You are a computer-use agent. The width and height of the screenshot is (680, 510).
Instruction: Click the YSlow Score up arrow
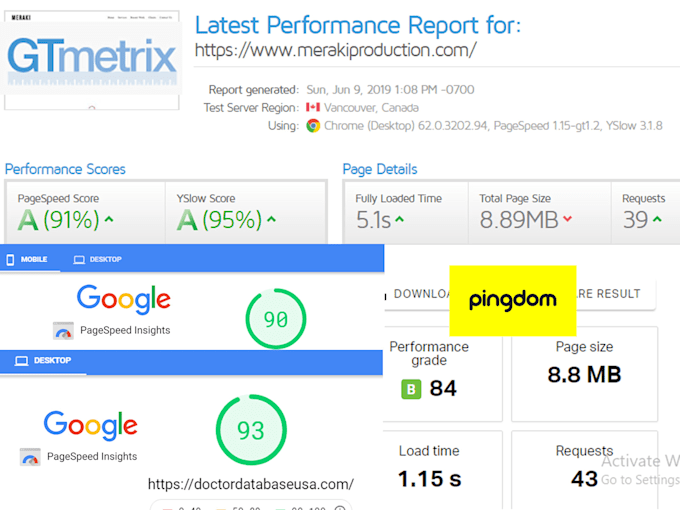coord(271,219)
